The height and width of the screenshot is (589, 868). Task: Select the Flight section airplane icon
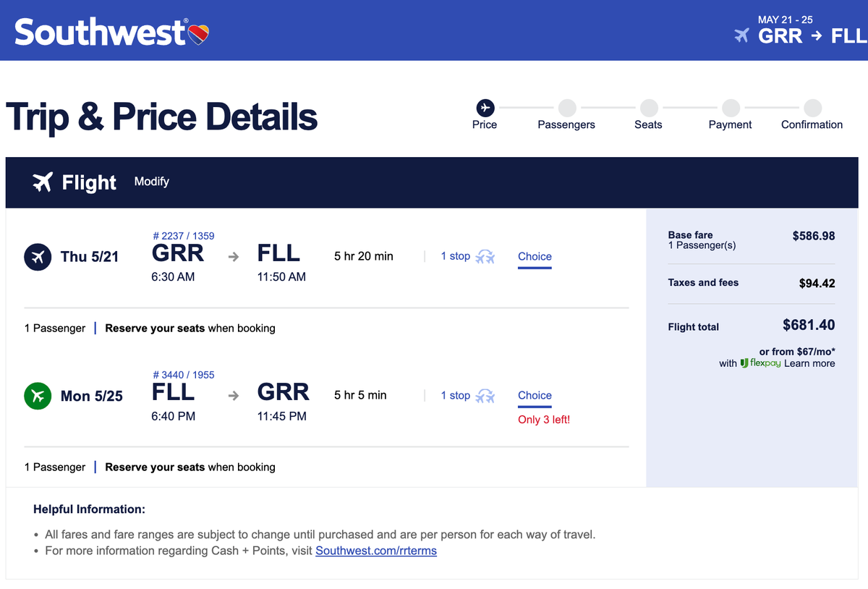click(43, 182)
